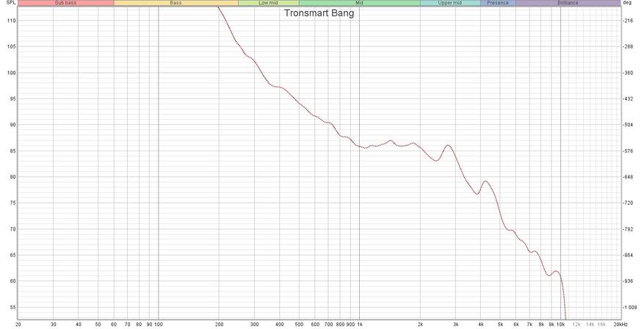Click the -216 value on degree axis

click(x=628, y=21)
